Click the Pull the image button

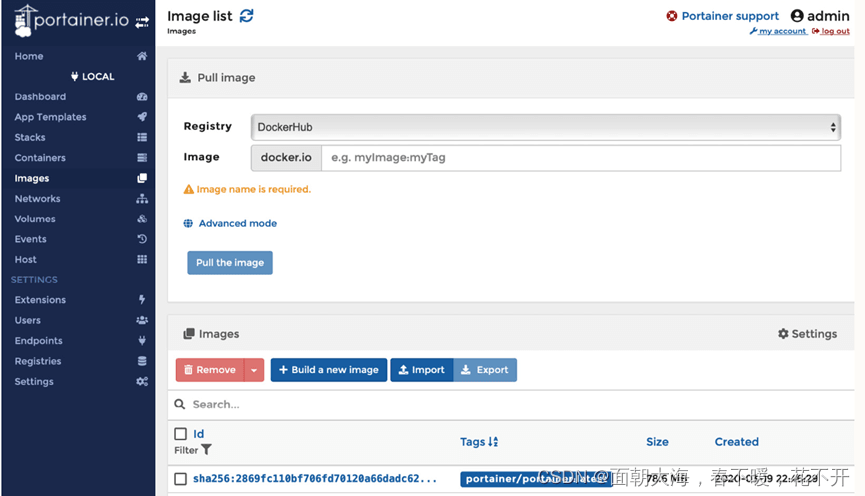[x=230, y=263]
